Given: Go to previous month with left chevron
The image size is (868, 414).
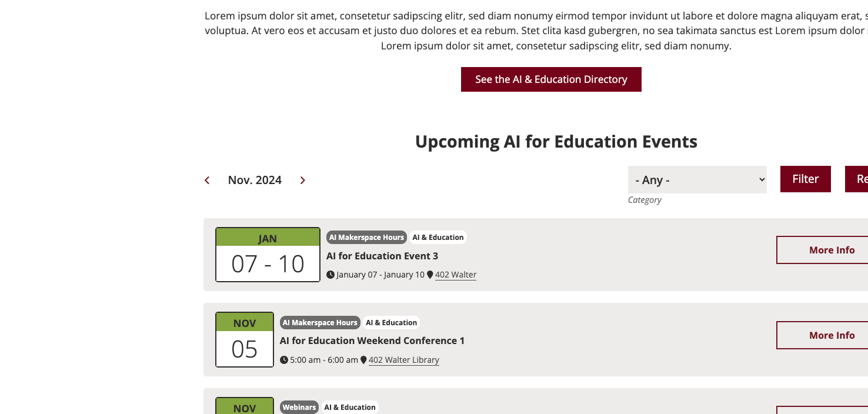Looking at the screenshot, I should [x=207, y=181].
